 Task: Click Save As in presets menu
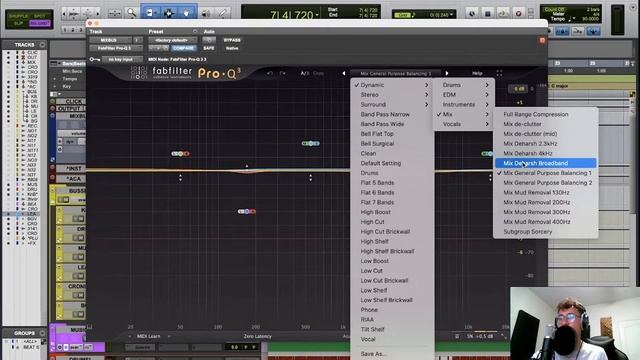373,354
